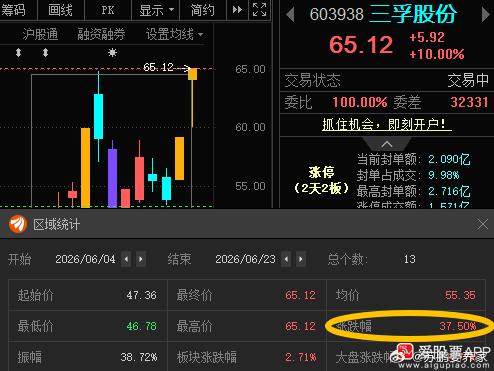Click the 55.00 price axis label
Image resolution: width=494 pixels, height=371 pixels.
[x=250, y=186]
